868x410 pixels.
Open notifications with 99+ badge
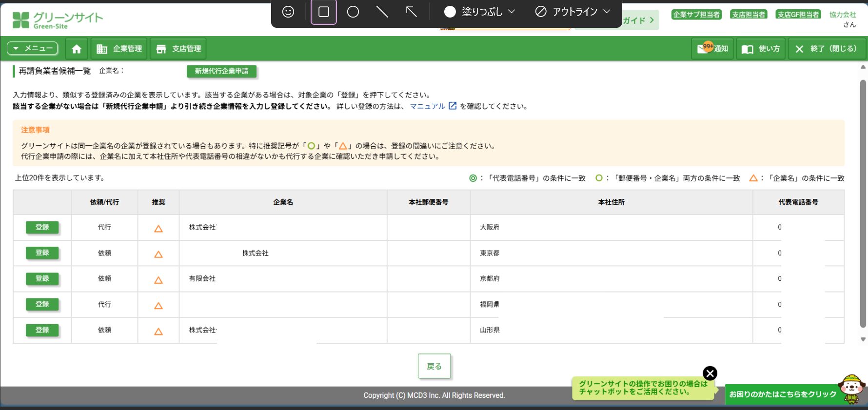tap(712, 49)
